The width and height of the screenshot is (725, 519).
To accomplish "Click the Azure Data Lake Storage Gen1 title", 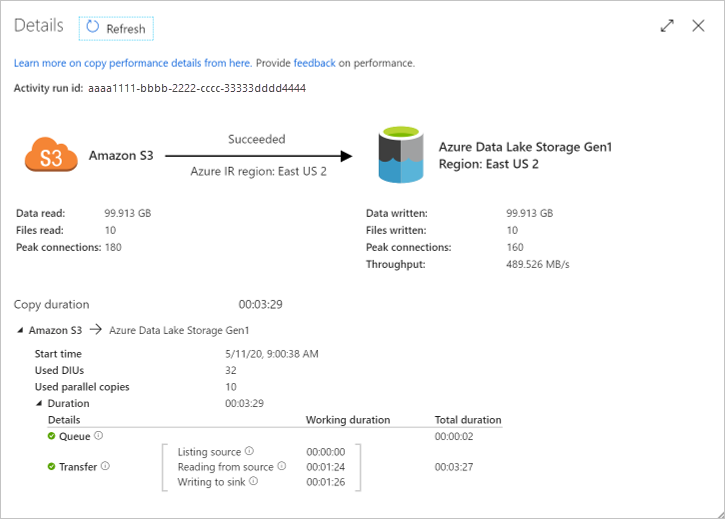I will coord(525,147).
